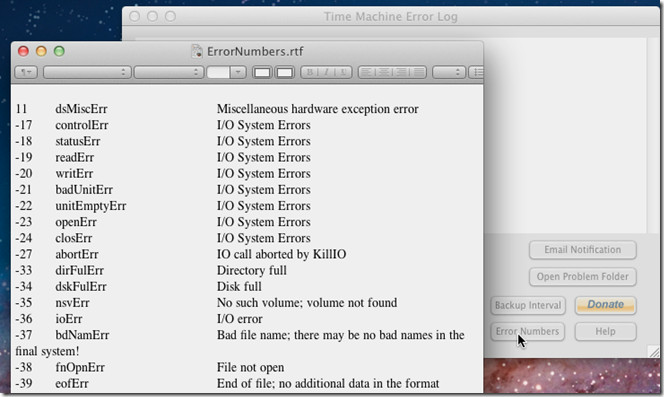Click the 'Disk full' description
Viewport: 664px width, 397px height.
pyautogui.click(x=239, y=286)
